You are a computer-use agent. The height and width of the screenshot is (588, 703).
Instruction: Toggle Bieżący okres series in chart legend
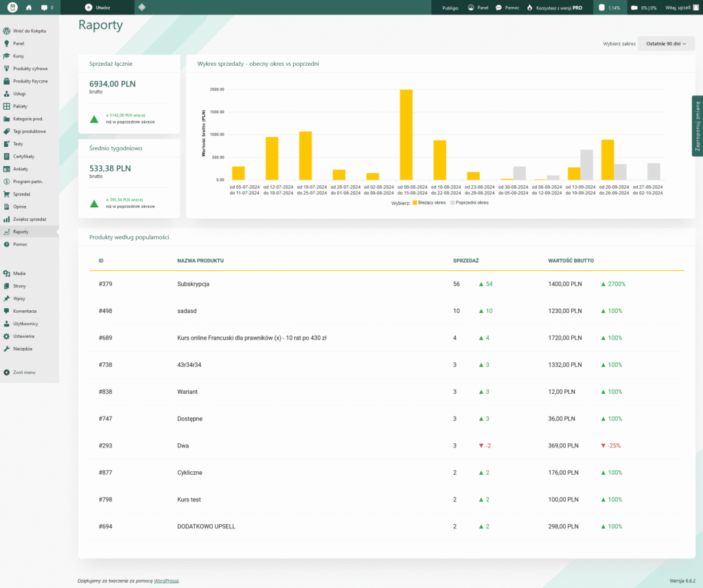click(429, 202)
